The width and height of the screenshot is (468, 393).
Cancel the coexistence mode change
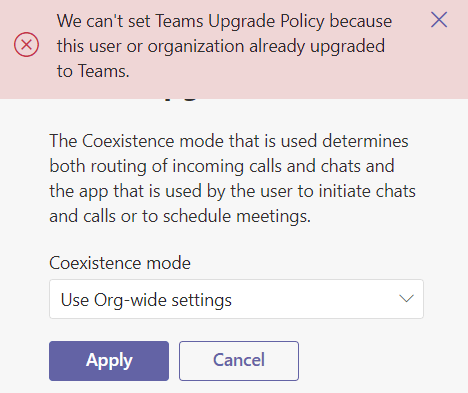pyautogui.click(x=239, y=361)
